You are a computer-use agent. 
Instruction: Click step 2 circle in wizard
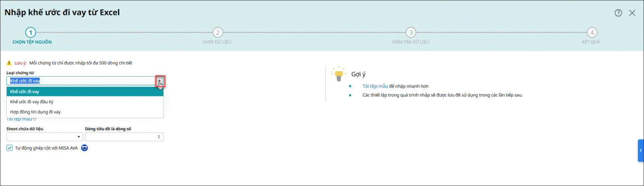(217, 32)
